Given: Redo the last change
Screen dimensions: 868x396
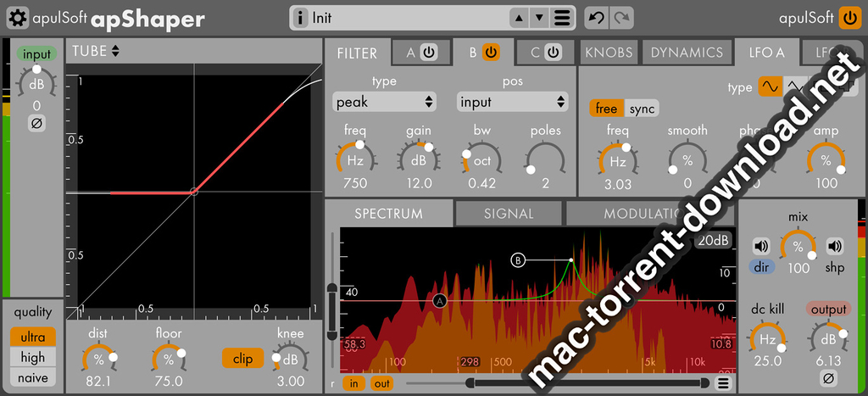Looking at the screenshot, I should [621, 19].
